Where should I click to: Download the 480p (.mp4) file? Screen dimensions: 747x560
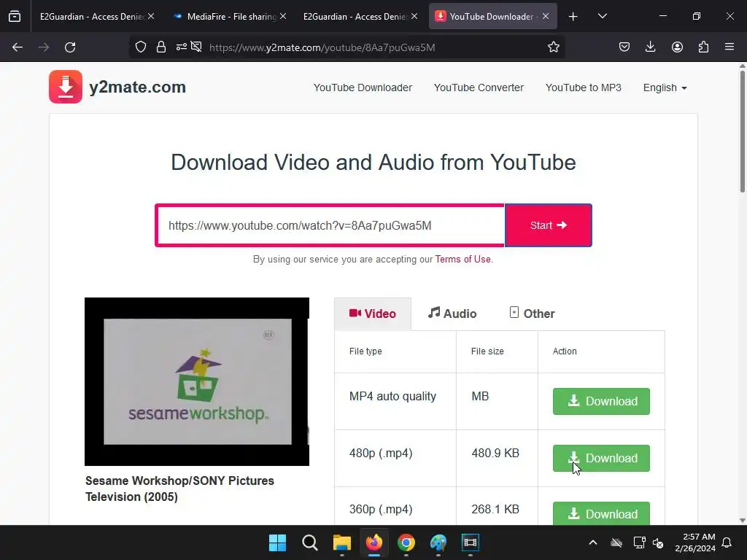(x=601, y=458)
